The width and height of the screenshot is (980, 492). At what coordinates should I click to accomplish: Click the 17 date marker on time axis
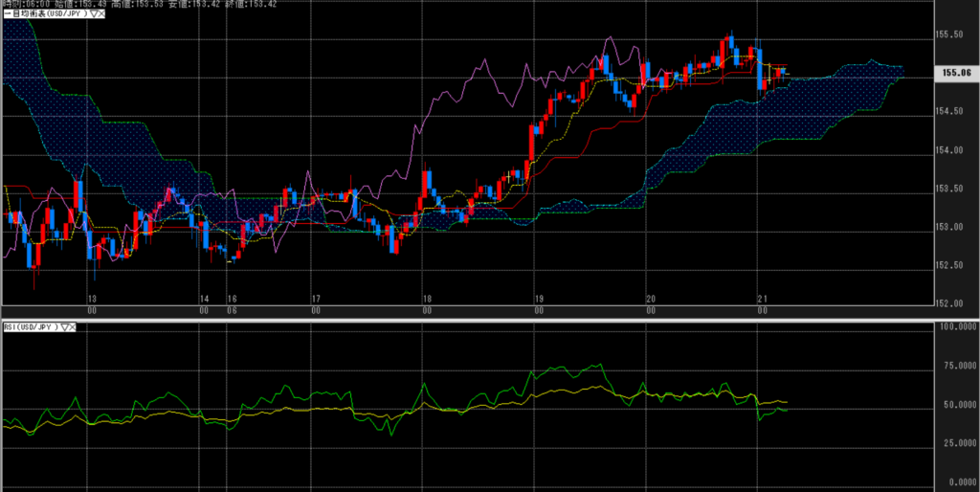[x=315, y=299]
